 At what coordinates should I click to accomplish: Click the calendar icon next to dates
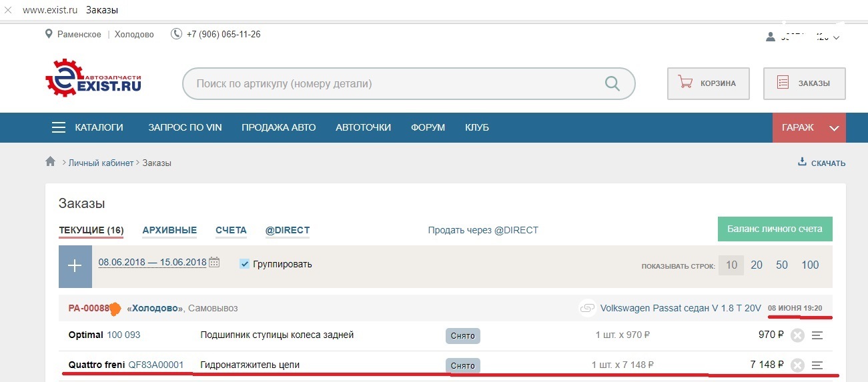[214, 262]
